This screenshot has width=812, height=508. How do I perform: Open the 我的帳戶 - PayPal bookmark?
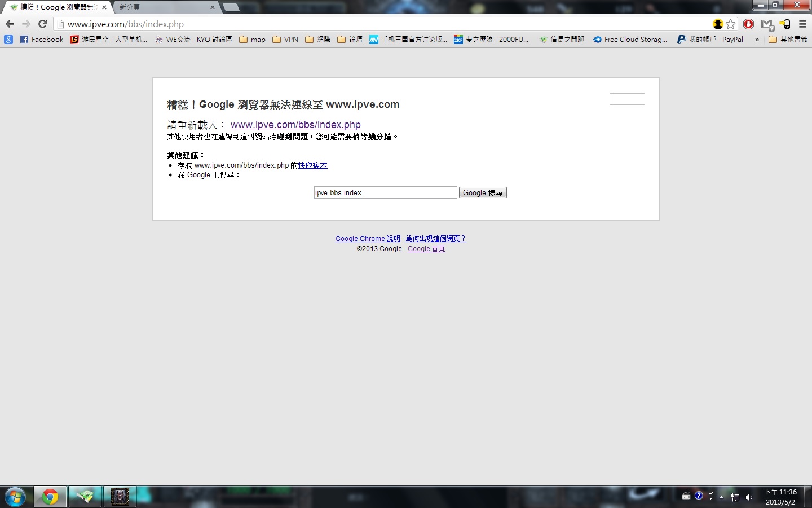(710, 40)
